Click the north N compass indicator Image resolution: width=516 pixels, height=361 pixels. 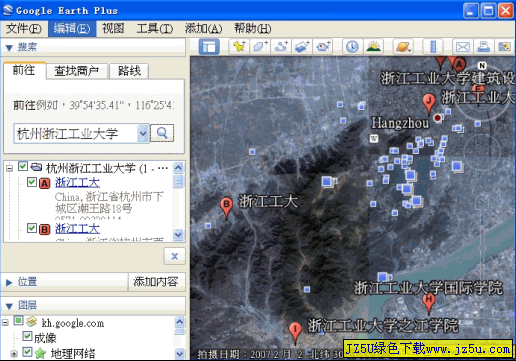[482, 66]
